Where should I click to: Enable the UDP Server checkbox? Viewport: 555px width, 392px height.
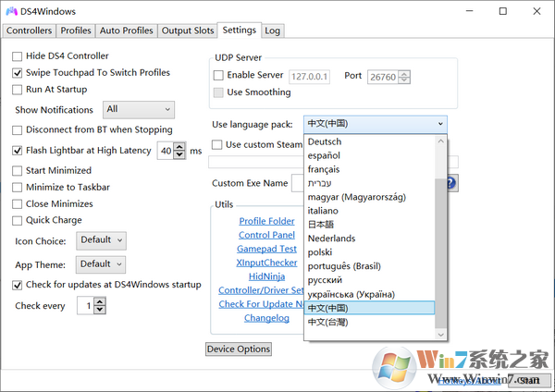tap(218, 76)
